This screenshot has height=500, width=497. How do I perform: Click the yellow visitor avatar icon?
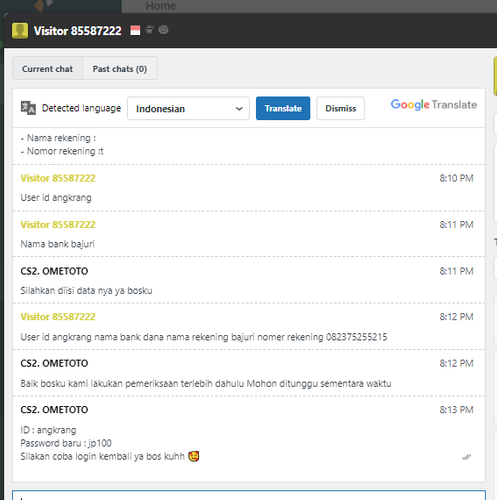(20, 31)
